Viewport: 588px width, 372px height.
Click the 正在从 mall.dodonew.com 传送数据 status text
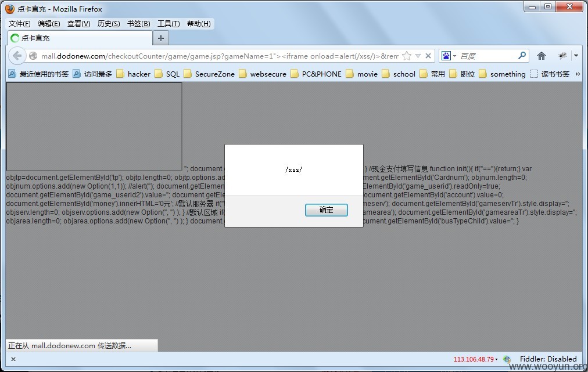(70, 345)
